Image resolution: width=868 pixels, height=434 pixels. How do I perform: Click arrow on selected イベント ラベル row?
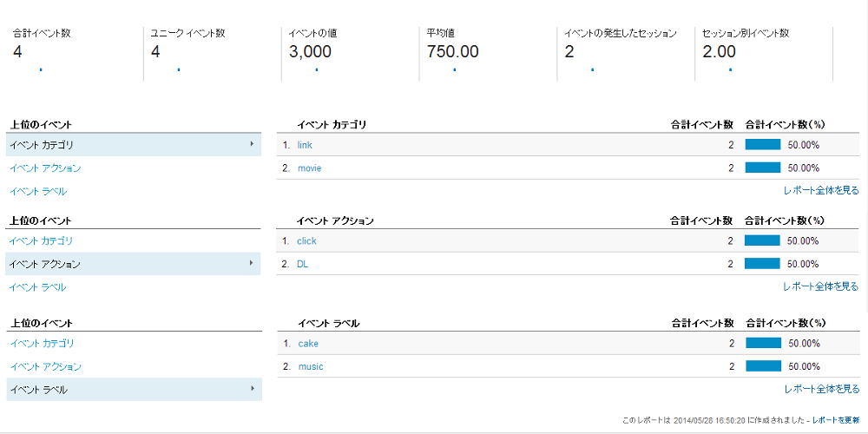pyautogui.click(x=253, y=388)
